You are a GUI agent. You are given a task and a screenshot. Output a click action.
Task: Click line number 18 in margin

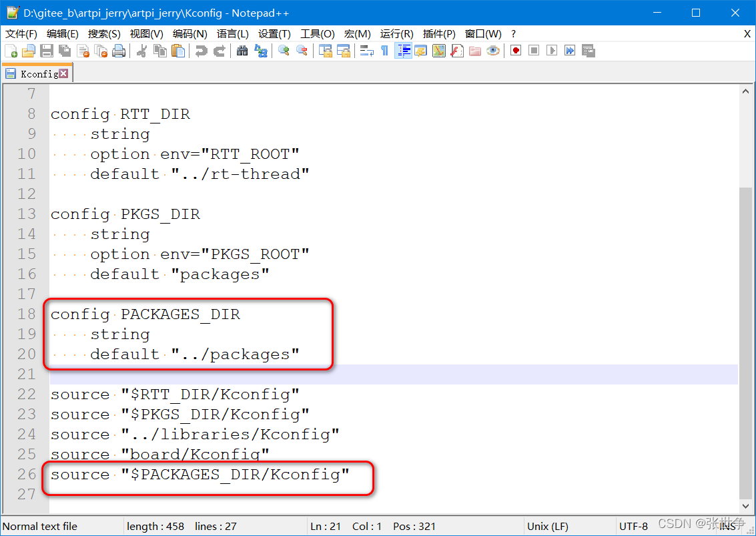click(27, 314)
